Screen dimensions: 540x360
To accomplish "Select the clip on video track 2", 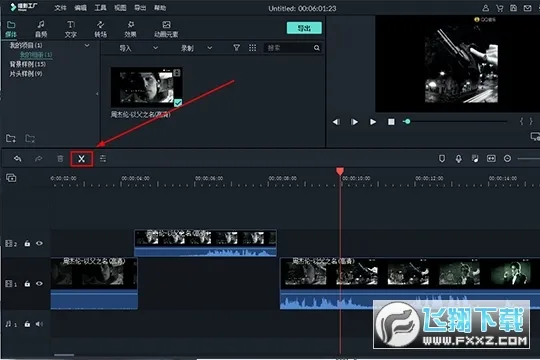I will click(205, 243).
